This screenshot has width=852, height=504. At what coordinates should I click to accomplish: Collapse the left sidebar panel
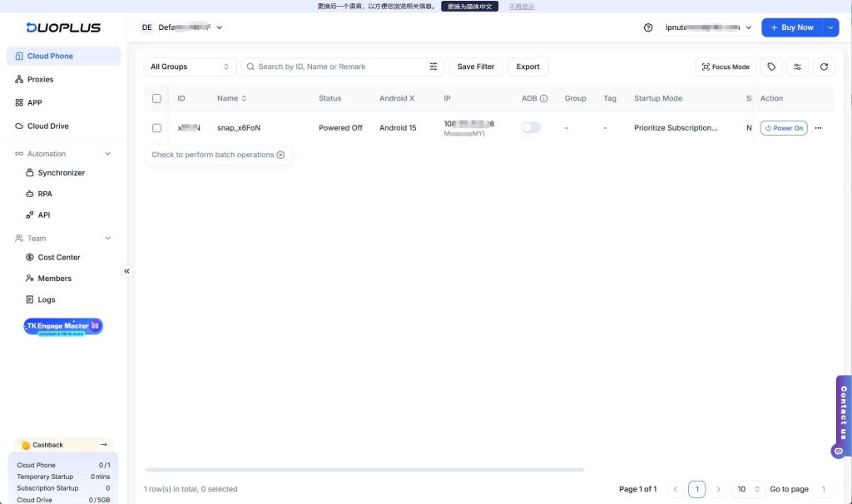(x=126, y=271)
